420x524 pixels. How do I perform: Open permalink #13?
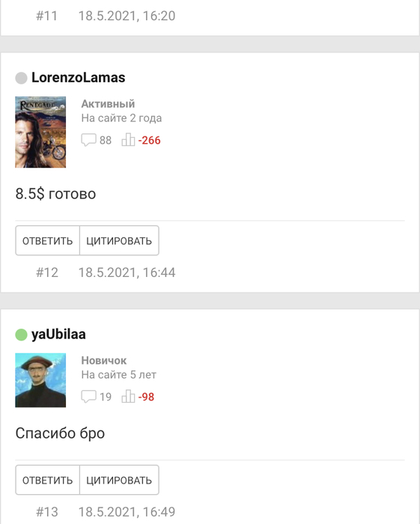(x=47, y=511)
